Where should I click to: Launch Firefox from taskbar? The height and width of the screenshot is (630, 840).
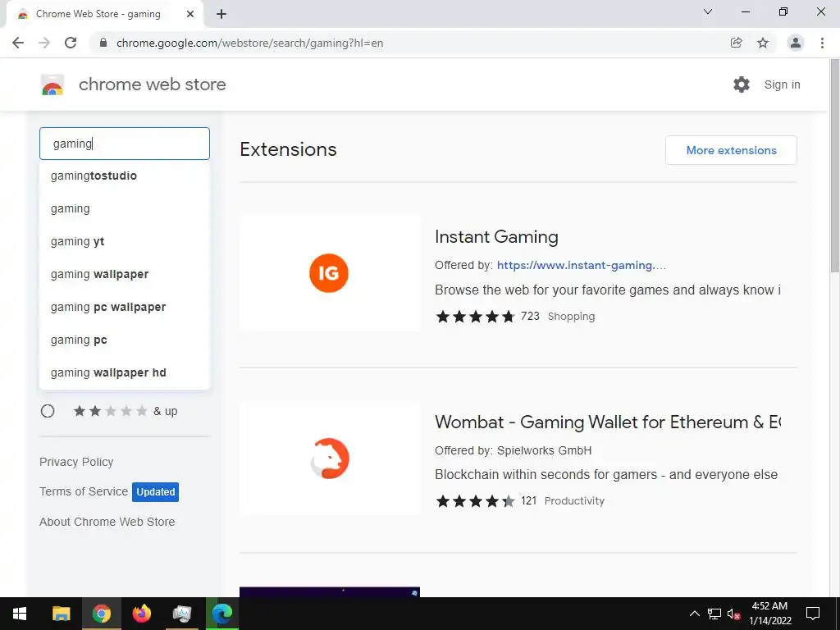click(142, 614)
